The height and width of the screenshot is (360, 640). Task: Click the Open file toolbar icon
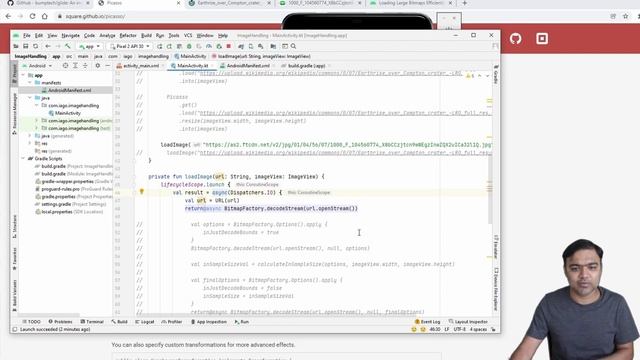(x=16, y=46)
